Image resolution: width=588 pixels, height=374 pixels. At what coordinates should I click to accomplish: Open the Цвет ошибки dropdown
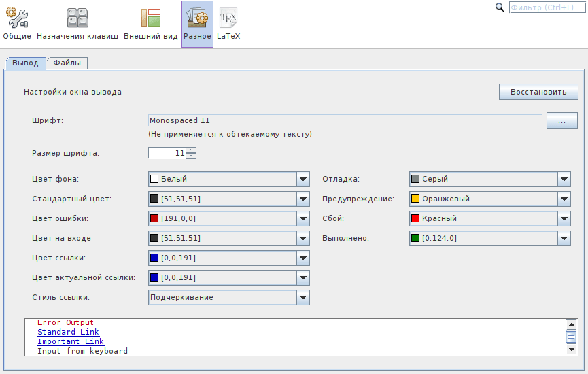(x=229, y=218)
